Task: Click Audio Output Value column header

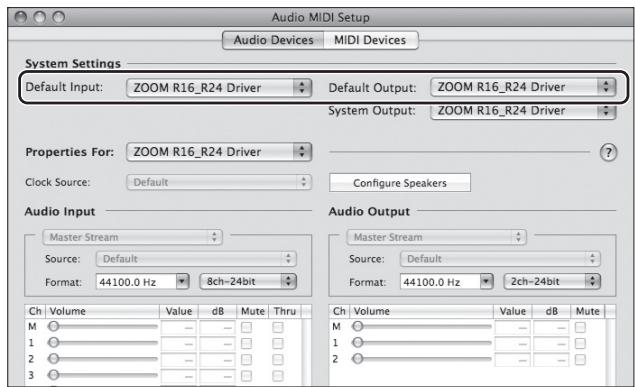Action: (513, 311)
